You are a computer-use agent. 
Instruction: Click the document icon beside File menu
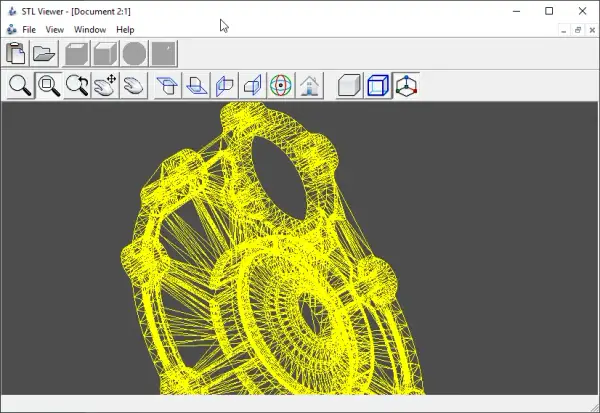coord(12,29)
